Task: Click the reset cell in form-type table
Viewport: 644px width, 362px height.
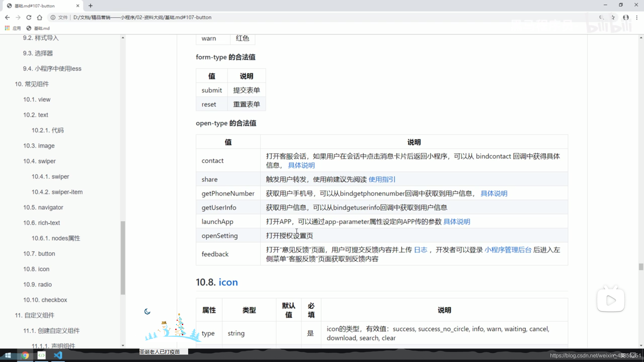Action: click(x=212, y=104)
